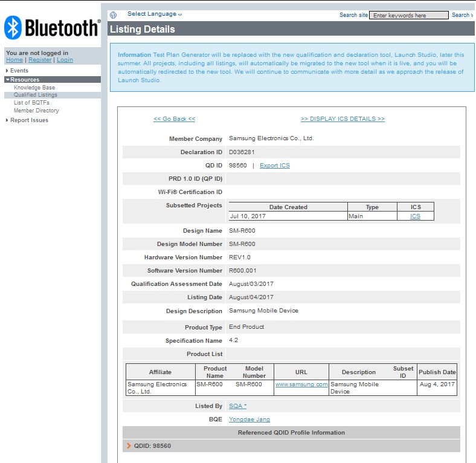This screenshot has width=476, height=463.
Task: Click DISPLAY ICS DETAILS link
Action: tap(343, 119)
